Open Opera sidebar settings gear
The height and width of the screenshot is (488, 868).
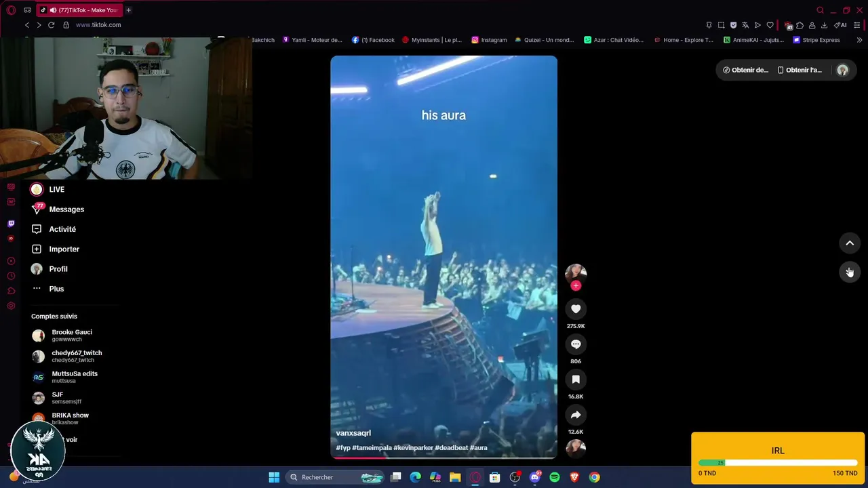(x=11, y=306)
